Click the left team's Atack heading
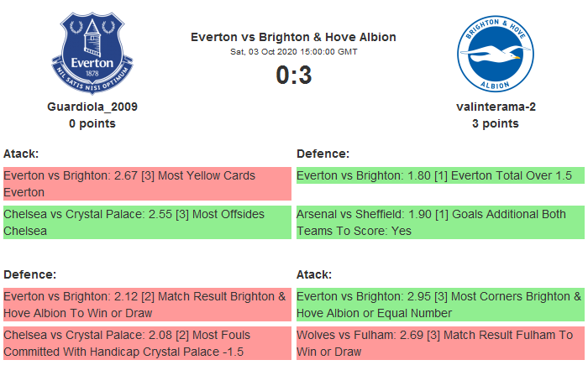This screenshot has width=588, height=386. [x=21, y=154]
